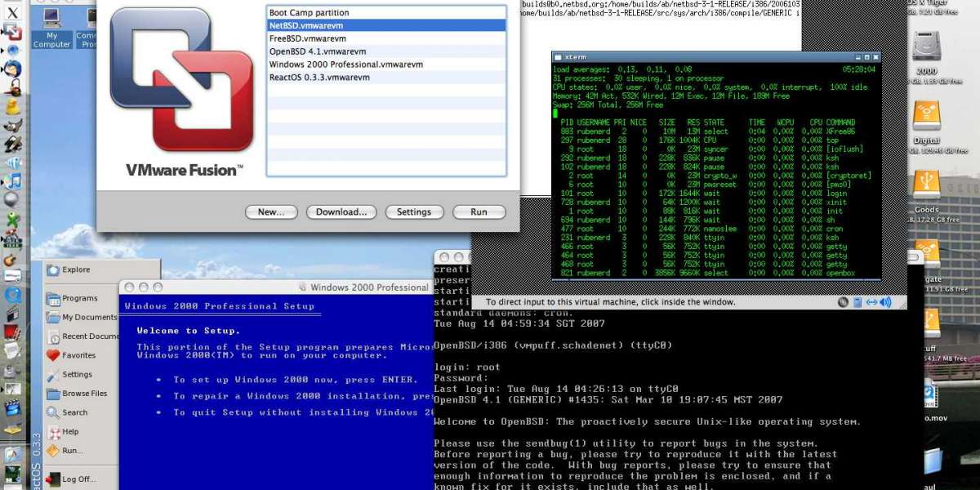Click the Windows 2000 Professional window title
The image size is (980, 490).
click(x=369, y=287)
